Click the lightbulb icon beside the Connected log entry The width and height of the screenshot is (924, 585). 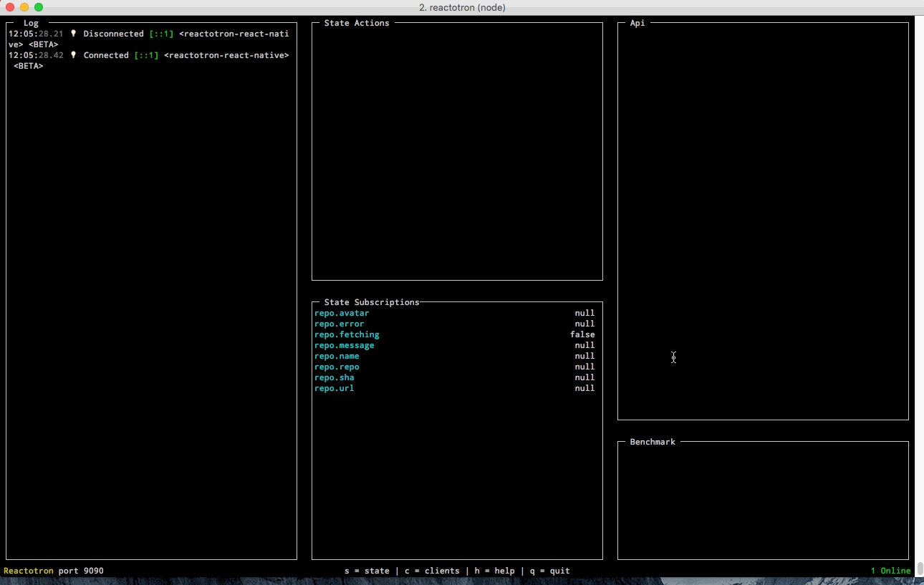tap(73, 55)
